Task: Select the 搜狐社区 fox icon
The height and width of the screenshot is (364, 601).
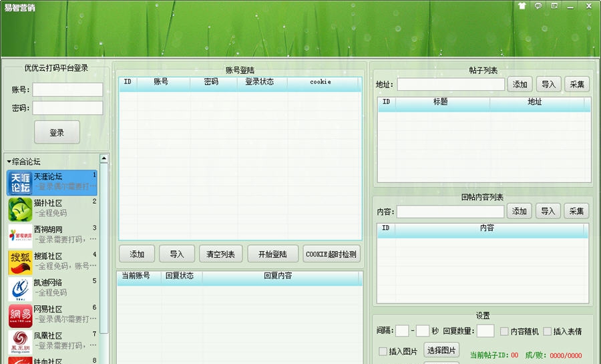Action: (20, 262)
